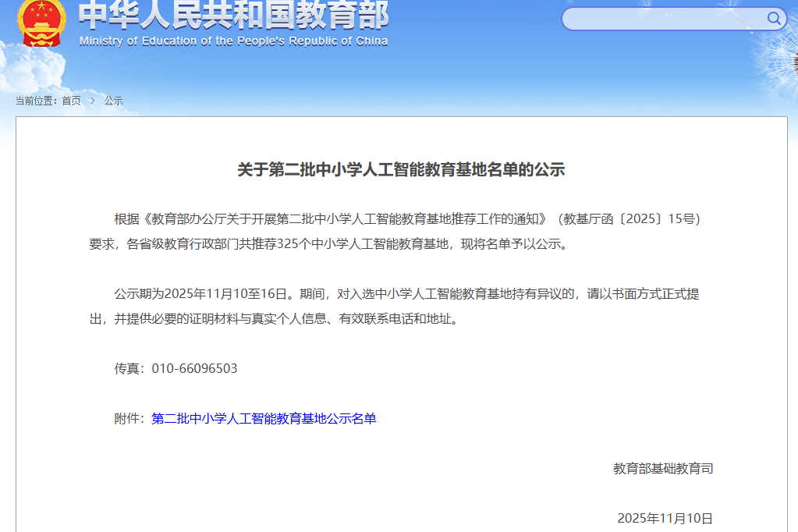Screen dimensions: 798x532
Task: Click the article heading 关于第二批中小学人工智能教育基地名单的公示
Action: tap(401, 170)
